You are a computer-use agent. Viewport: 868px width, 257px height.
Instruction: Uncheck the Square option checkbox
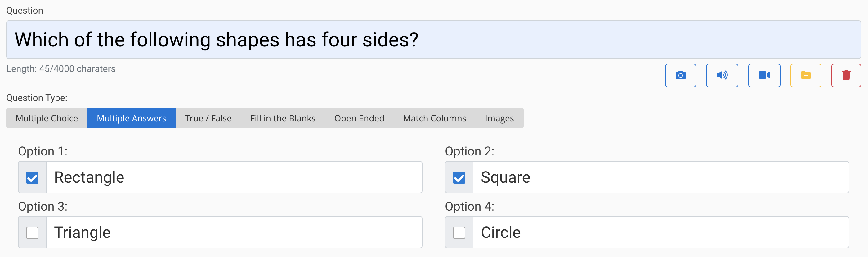[x=459, y=177]
